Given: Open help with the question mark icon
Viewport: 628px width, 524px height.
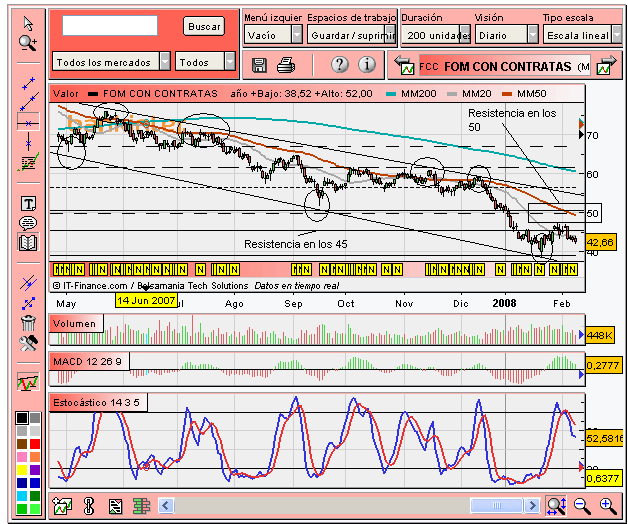Looking at the screenshot, I should [x=339, y=64].
